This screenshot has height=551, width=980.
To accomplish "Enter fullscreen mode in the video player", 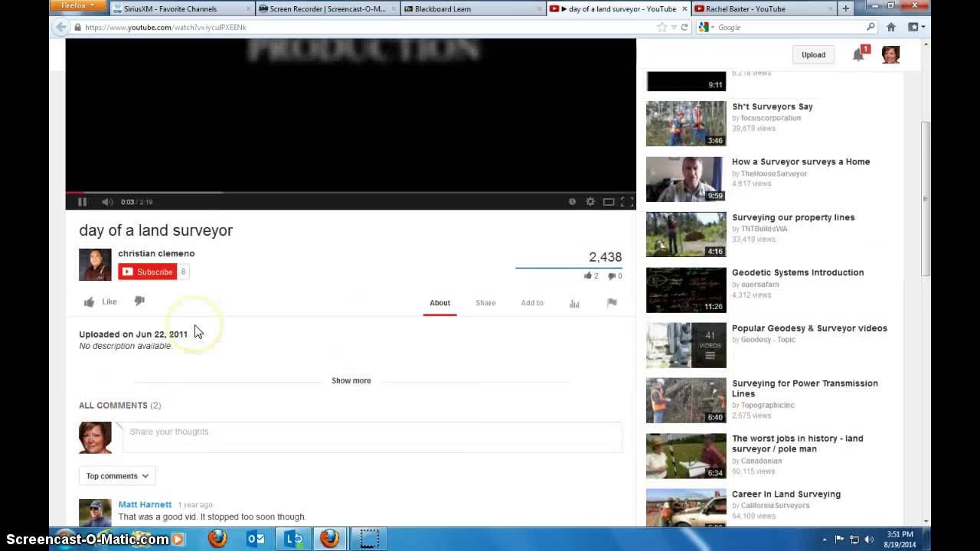I will click(626, 202).
